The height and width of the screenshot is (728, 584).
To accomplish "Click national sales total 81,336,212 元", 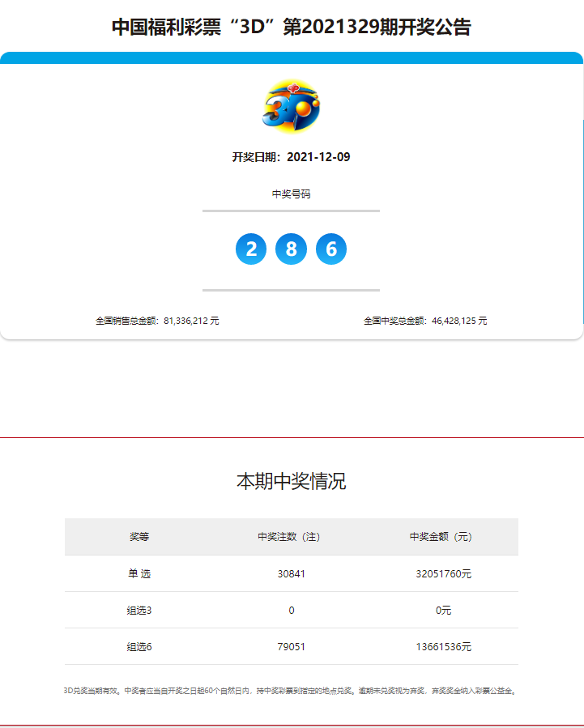I will coord(157,321).
